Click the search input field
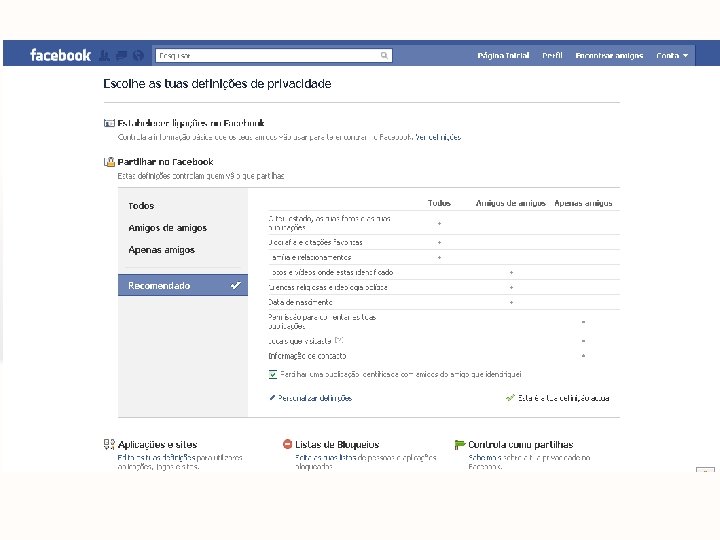This screenshot has width=720, height=540. click(x=274, y=56)
